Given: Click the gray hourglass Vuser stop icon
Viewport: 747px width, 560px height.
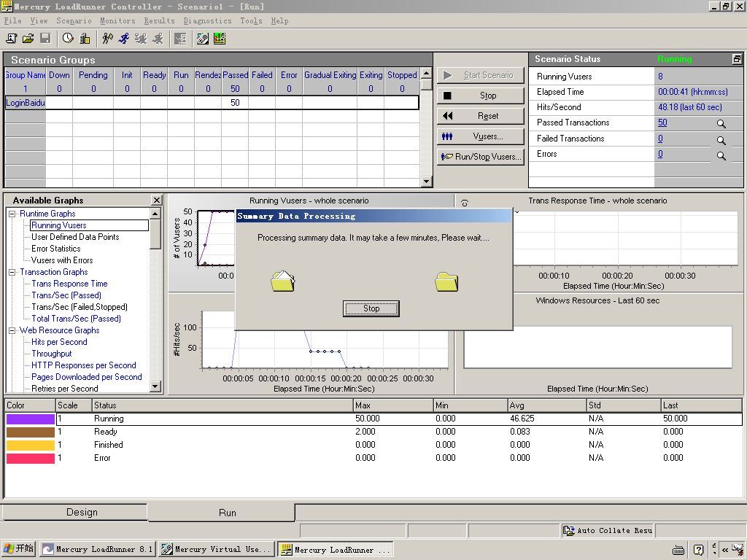Looking at the screenshot, I should 141,39.
